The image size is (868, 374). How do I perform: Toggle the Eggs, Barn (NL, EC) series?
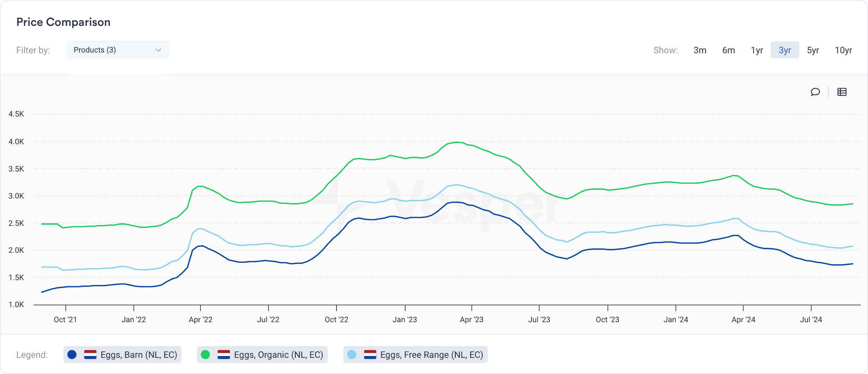coord(122,355)
